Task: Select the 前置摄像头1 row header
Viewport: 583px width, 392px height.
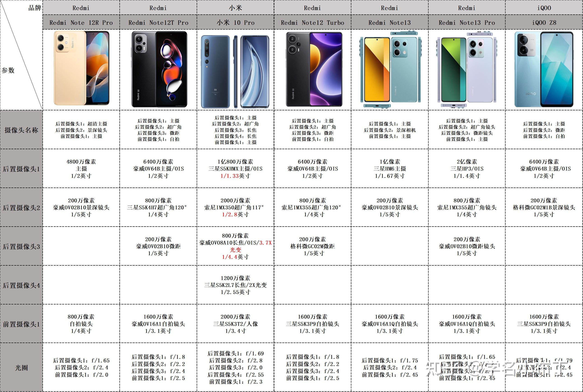Action: click(21, 324)
